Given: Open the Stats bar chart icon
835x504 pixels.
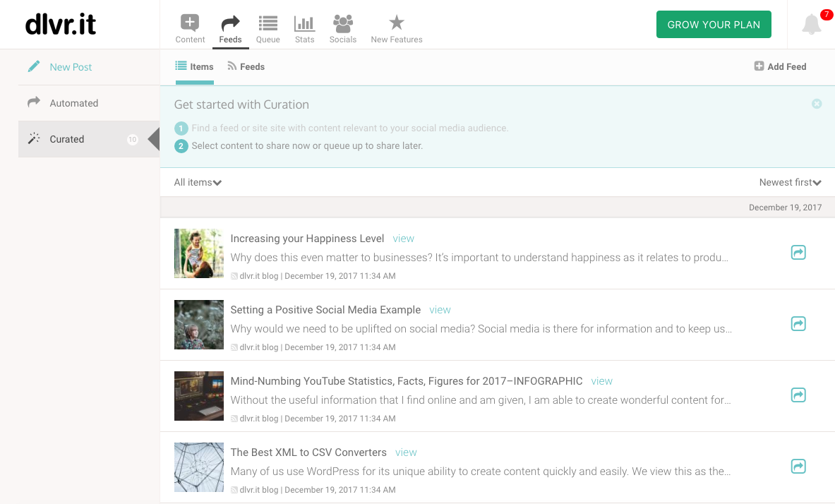Looking at the screenshot, I should click(305, 23).
